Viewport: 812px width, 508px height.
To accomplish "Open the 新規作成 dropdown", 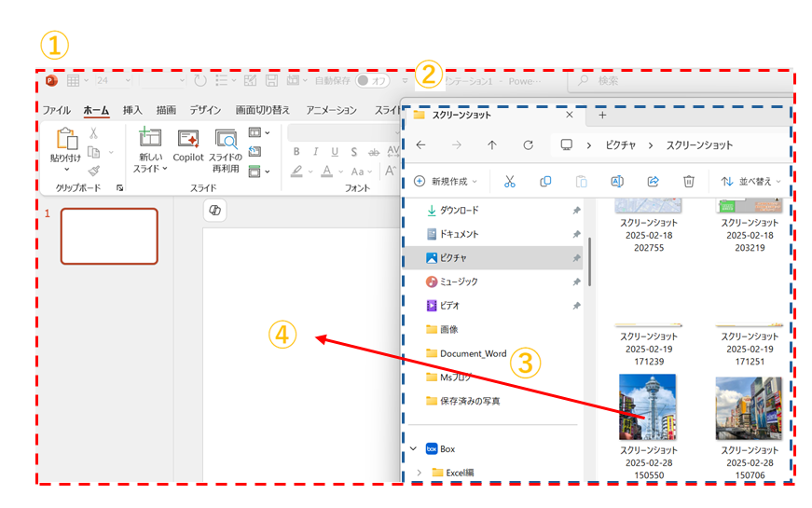I will coord(446,182).
